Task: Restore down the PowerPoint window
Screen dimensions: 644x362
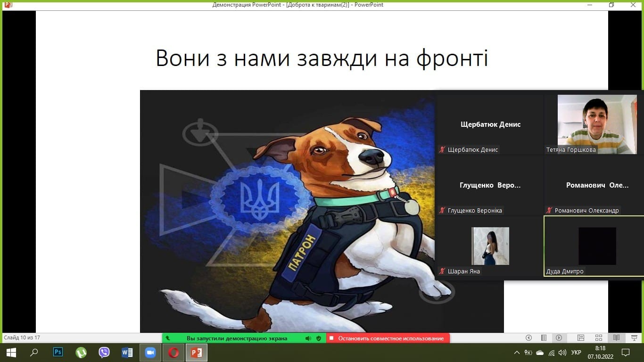Action: (611, 5)
